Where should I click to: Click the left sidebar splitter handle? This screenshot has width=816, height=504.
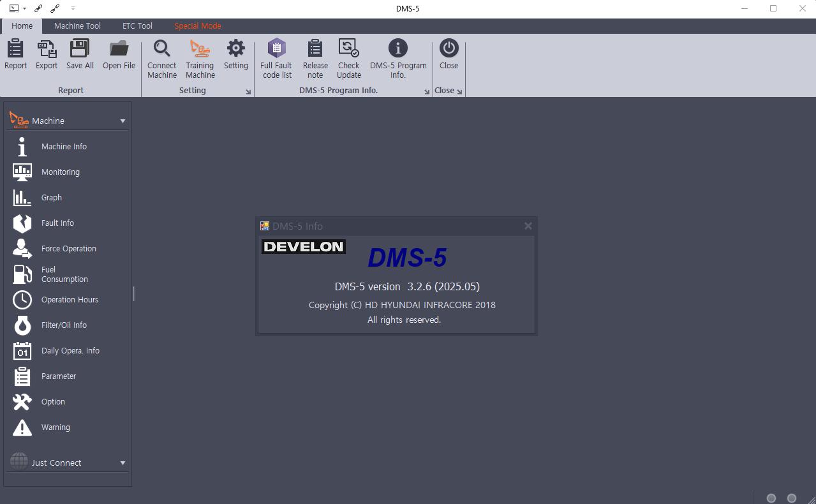click(134, 293)
